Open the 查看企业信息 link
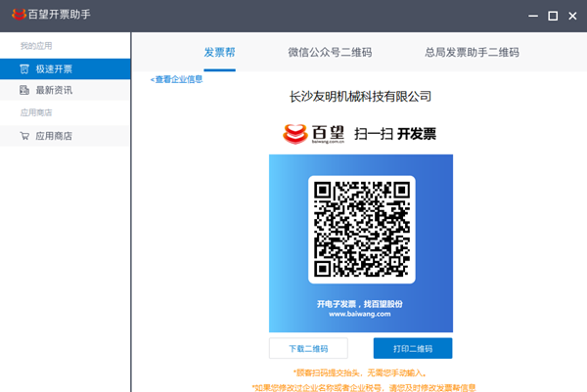587x392 pixels. click(176, 79)
